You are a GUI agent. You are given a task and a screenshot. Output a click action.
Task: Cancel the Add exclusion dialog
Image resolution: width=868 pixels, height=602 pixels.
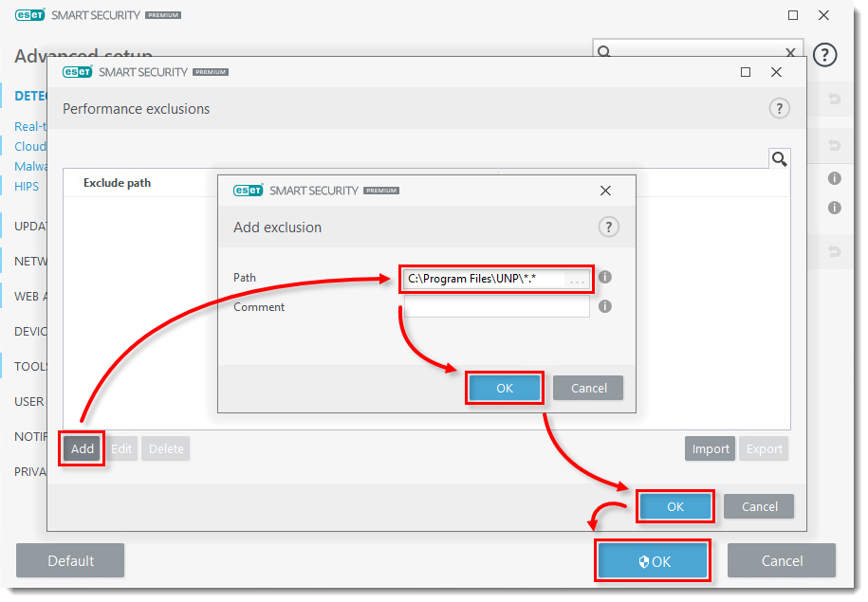click(x=588, y=388)
